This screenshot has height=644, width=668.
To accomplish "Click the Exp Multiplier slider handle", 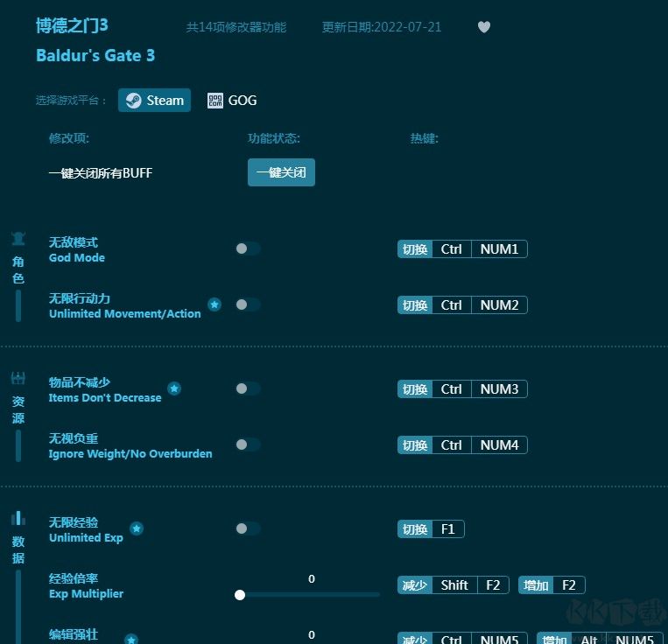I will pyautogui.click(x=240, y=595).
